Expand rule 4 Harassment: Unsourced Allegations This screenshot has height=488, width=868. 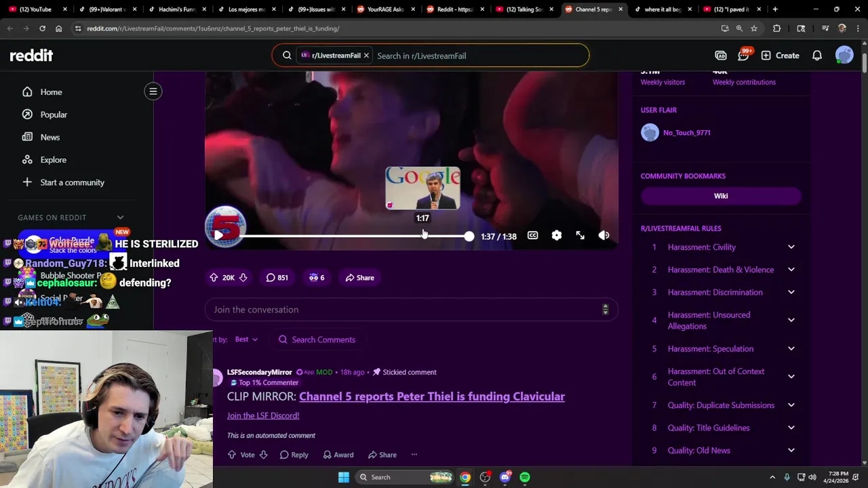tap(791, 321)
